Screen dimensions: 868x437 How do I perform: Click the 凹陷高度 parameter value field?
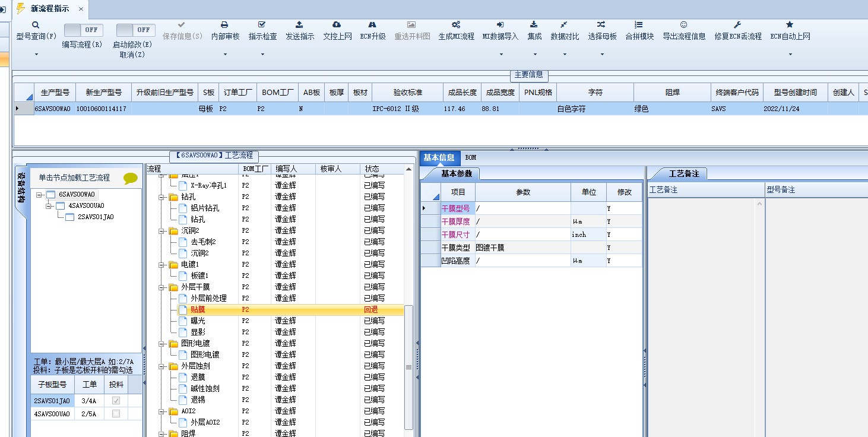[x=522, y=261]
